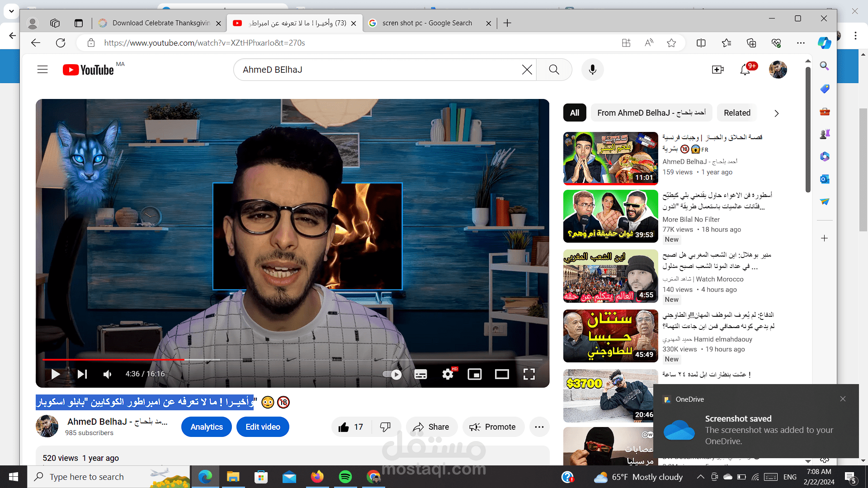This screenshot has width=868, height=488.
Task: Add this page to favorites with star
Action: tap(671, 43)
